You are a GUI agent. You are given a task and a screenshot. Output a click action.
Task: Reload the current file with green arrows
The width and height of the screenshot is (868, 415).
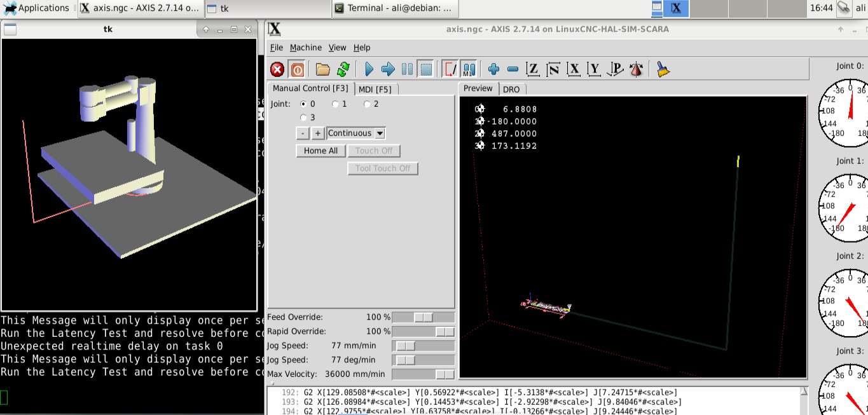pyautogui.click(x=343, y=69)
